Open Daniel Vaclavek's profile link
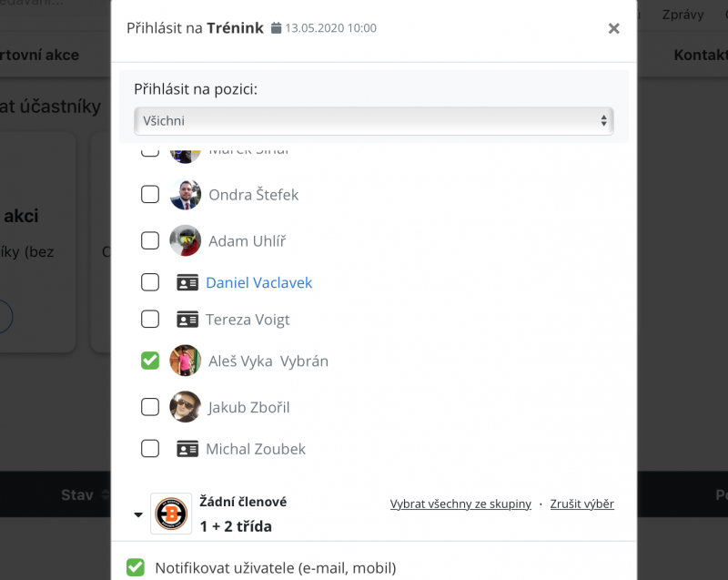 (259, 282)
